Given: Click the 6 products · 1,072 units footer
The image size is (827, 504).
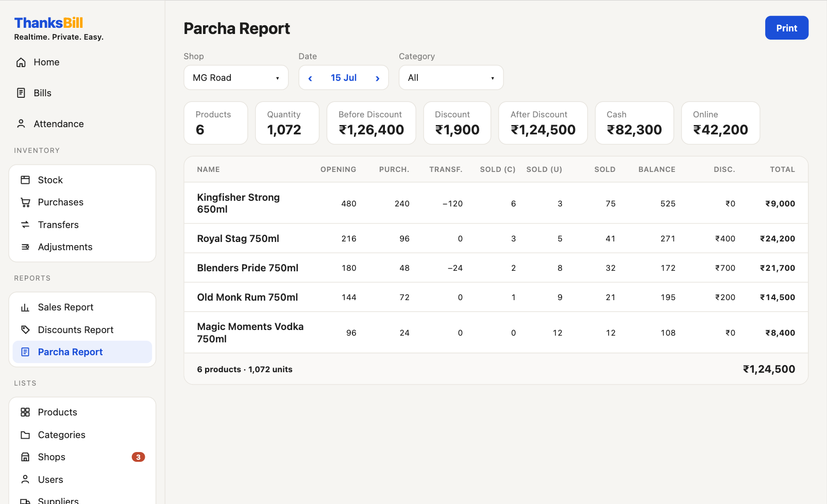Looking at the screenshot, I should point(245,370).
